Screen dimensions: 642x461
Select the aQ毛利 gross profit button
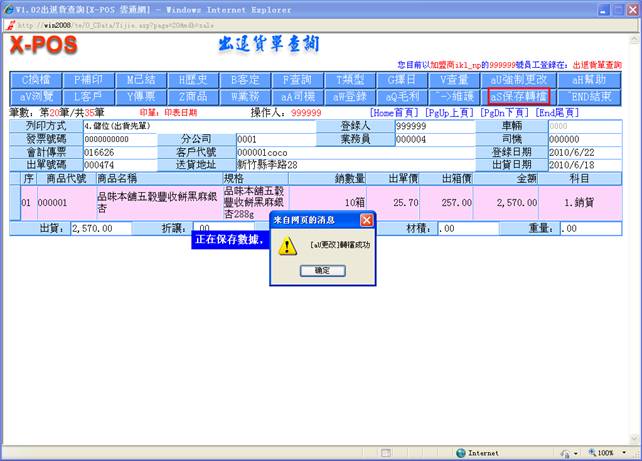tap(400, 96)
